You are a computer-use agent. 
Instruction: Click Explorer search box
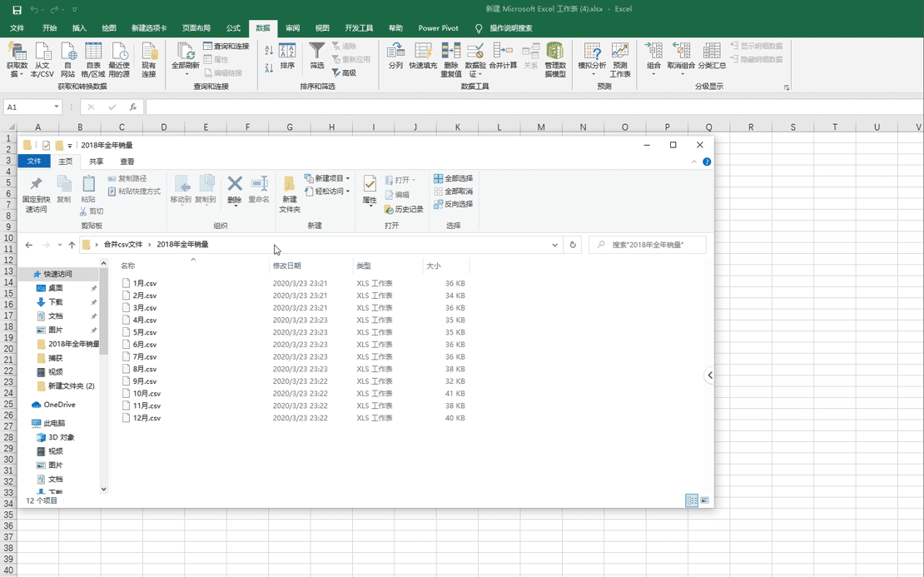647,245
